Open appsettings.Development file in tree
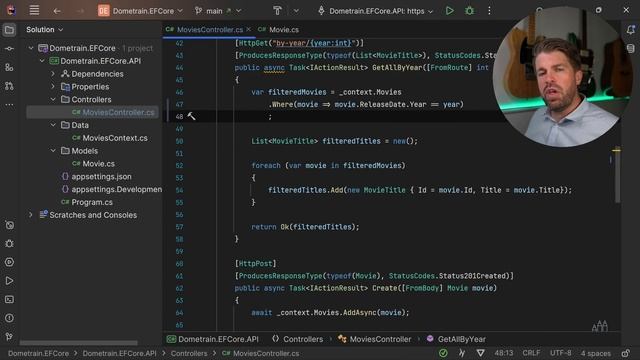The width and height of the screenshot is (640, 360). pos(112,189)
